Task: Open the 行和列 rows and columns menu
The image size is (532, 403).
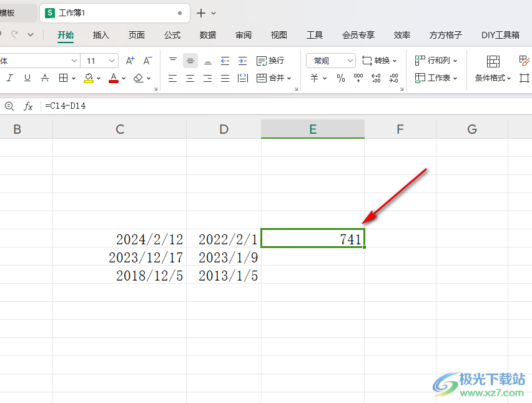Action: tap(436, 61)
